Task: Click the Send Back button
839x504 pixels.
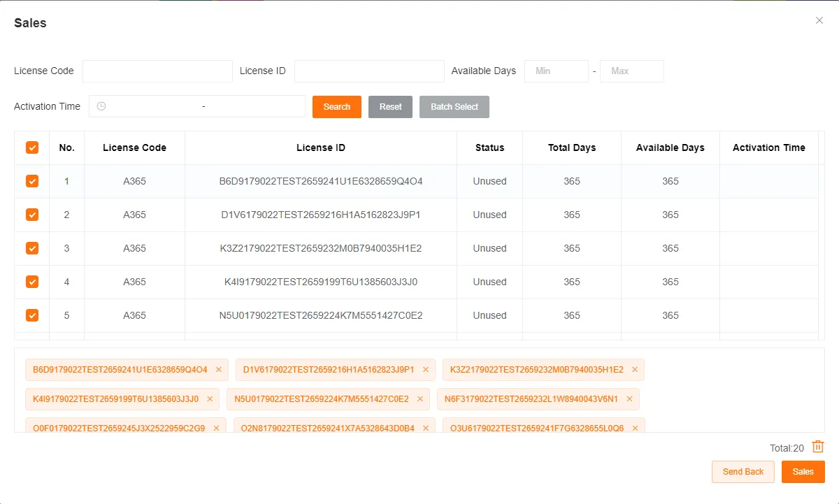Action: (x=743, y=472)
